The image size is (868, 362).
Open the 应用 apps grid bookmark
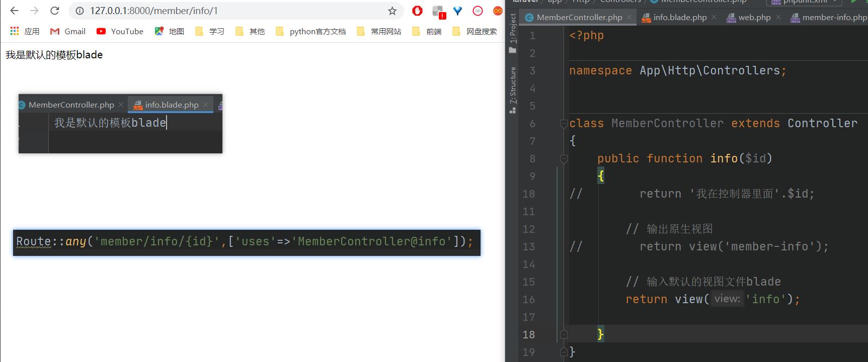tap(25, 31)
